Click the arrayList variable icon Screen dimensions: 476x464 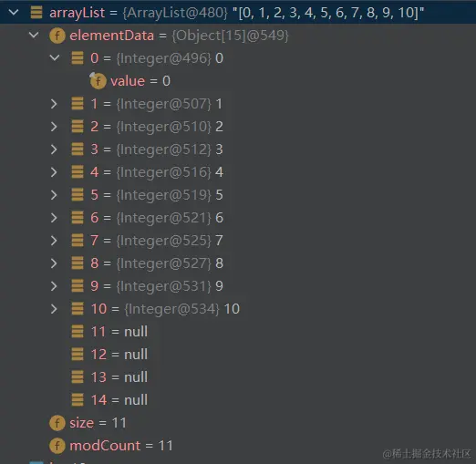coord(36,13)
